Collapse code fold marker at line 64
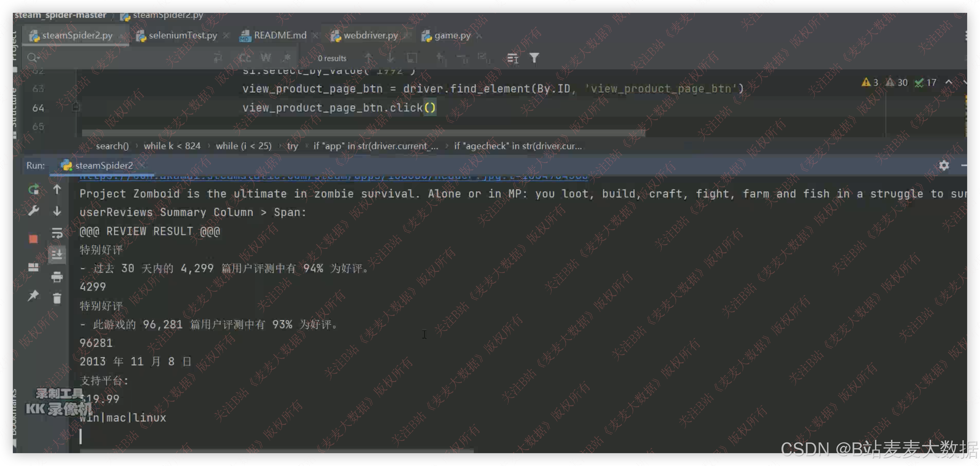The height and width of the screenshot is (466, 980). (x=76, y=107)
